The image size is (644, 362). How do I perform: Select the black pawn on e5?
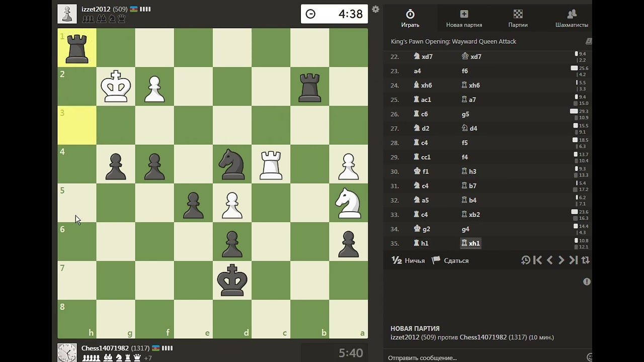[x=193, y=202]
